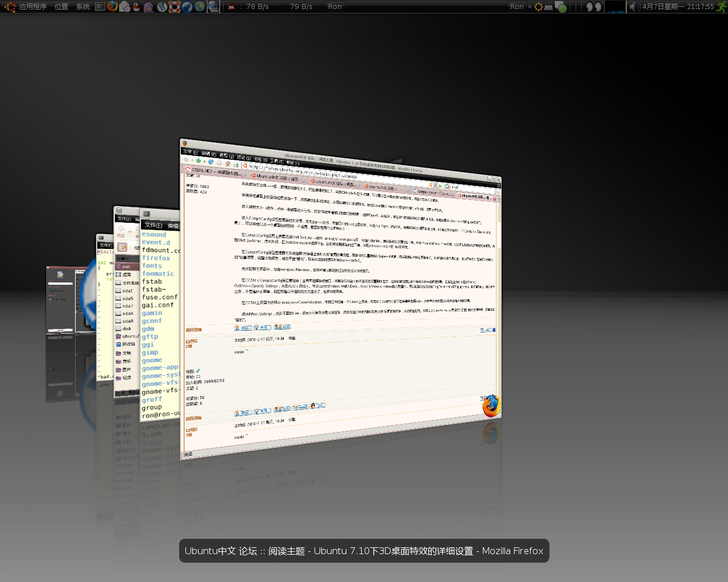Click the green forward arrow in Firefox toolbar
This screenshot has height=582, width=728.
click(198, 161)
